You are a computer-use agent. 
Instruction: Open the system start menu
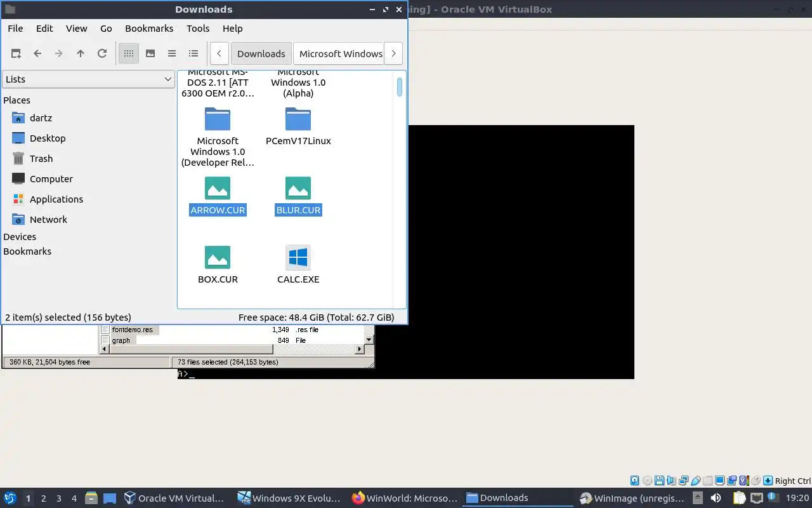pos(10,498)
